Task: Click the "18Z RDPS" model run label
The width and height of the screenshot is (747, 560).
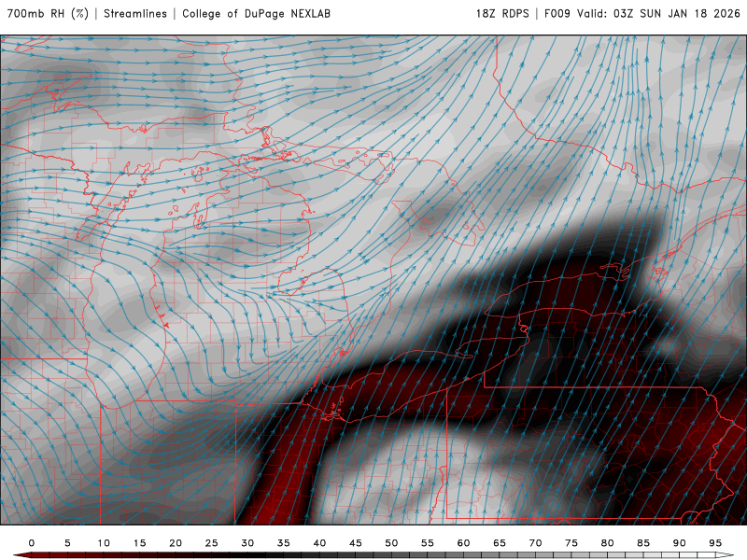Action: [x=502, y=14]
